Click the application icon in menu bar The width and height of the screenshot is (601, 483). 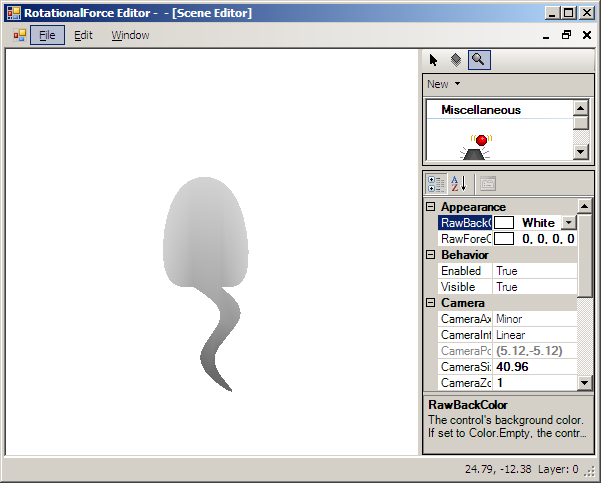click(x=19, y=35)
